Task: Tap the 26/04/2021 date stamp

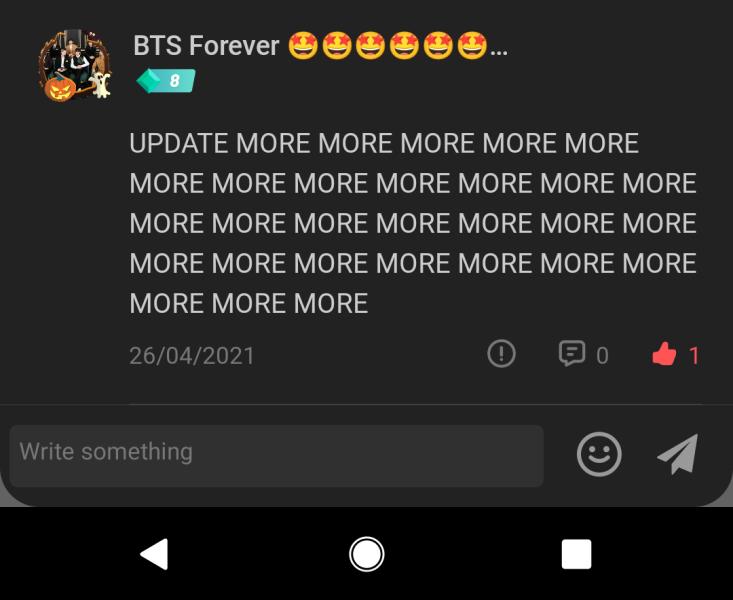Action: point(192,356)
